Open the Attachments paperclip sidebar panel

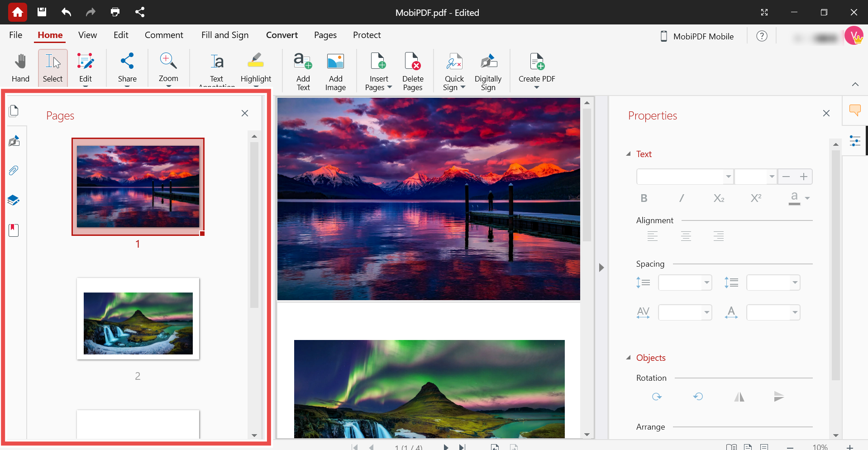[14, 170]
